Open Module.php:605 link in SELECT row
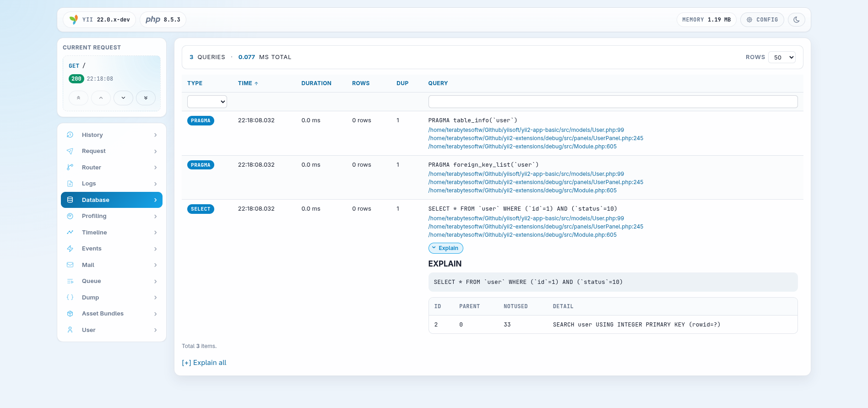Image resolution: width=868 pixels, height=408 pixels. [522, 235]
